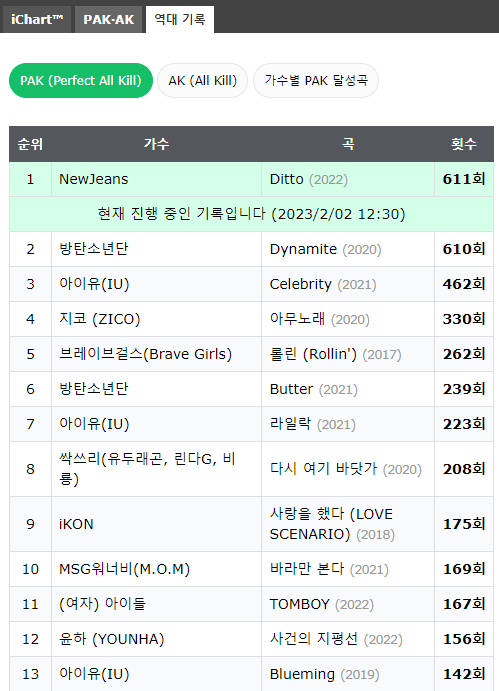This screenshot has height=691, width=499.
Task: Select the 사랑을 했다 (LOVE SCENARIO) cell
Action: coord(348,524)
